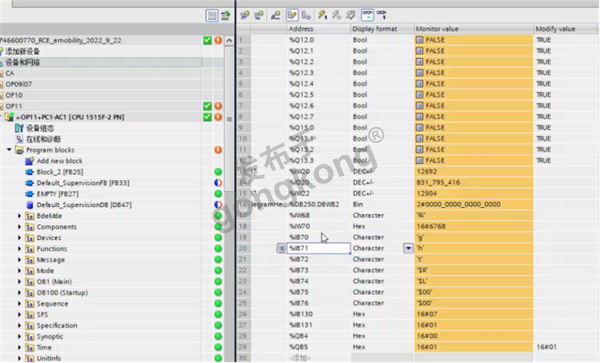600x363 pixels.
Task: Click the Monitor value 831_795_416
Action: point(438,182)
